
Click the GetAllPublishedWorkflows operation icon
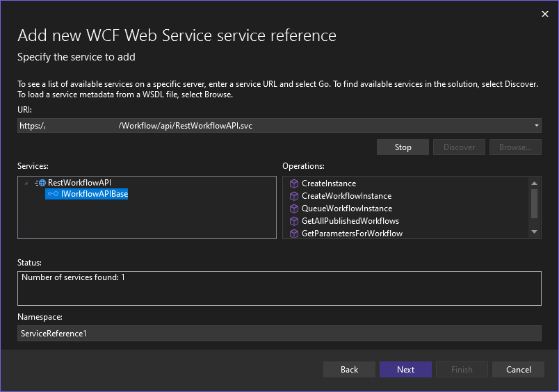(x=293, y=221)
